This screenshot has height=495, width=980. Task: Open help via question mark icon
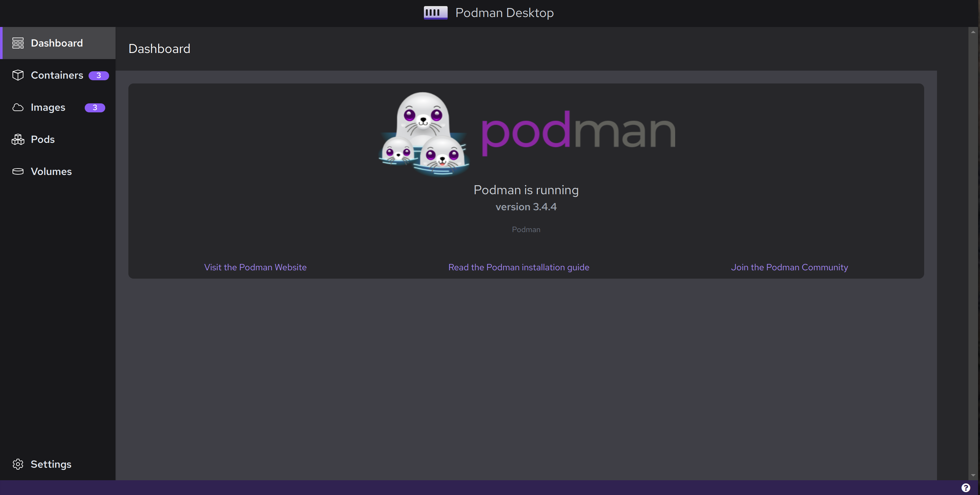[x=966, y=488]
